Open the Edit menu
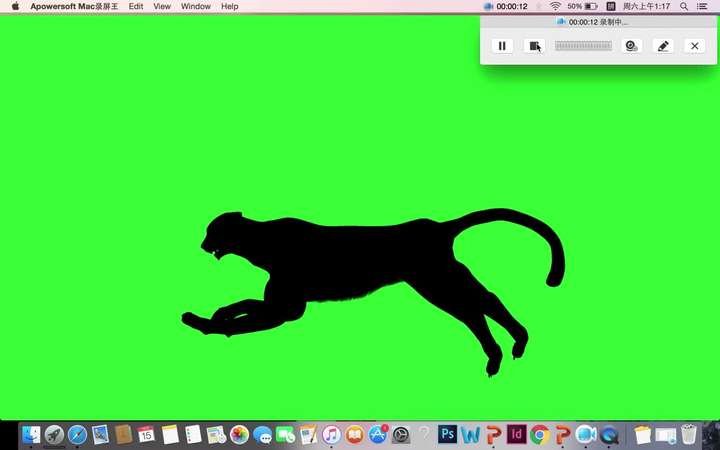The width and height of the screenshot is (720, 450). [135, 6]
